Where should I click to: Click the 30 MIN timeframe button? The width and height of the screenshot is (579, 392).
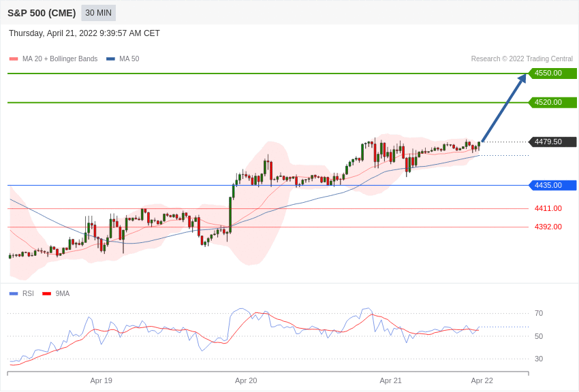pos(98,13)
